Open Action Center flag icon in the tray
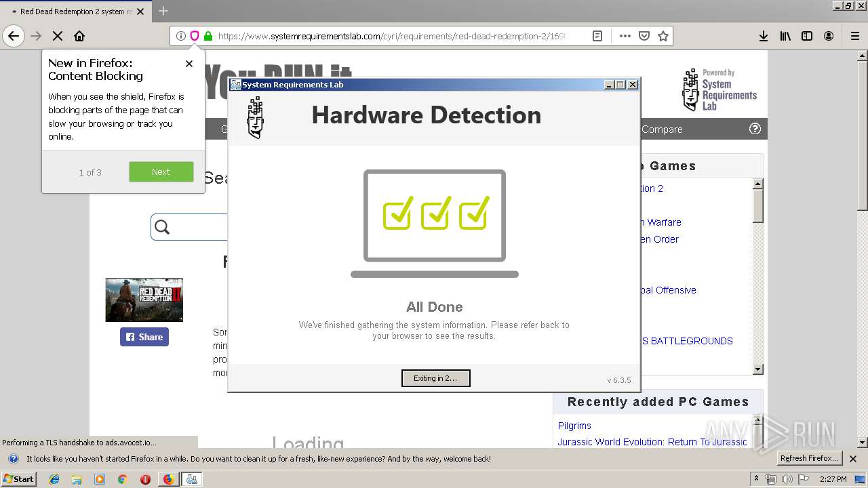Viewport: 868px width, 488px height. point(804,479)
